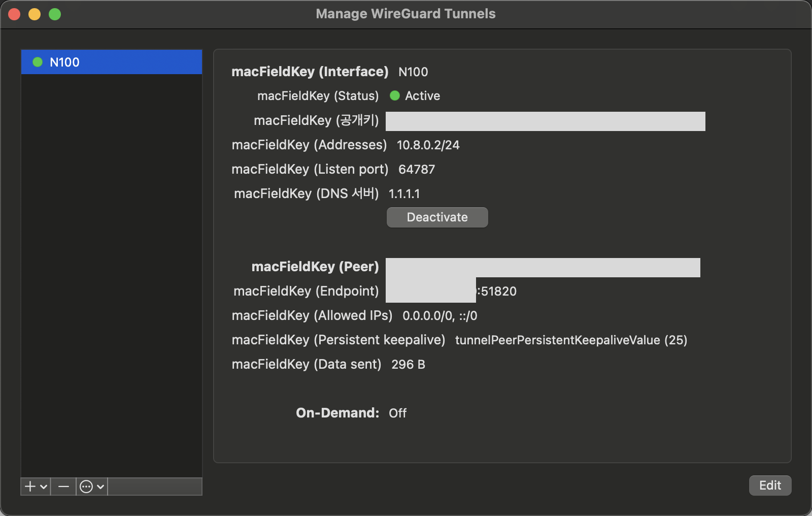
Task: Click the On-Demand Off value
Action: pos(398,413)
